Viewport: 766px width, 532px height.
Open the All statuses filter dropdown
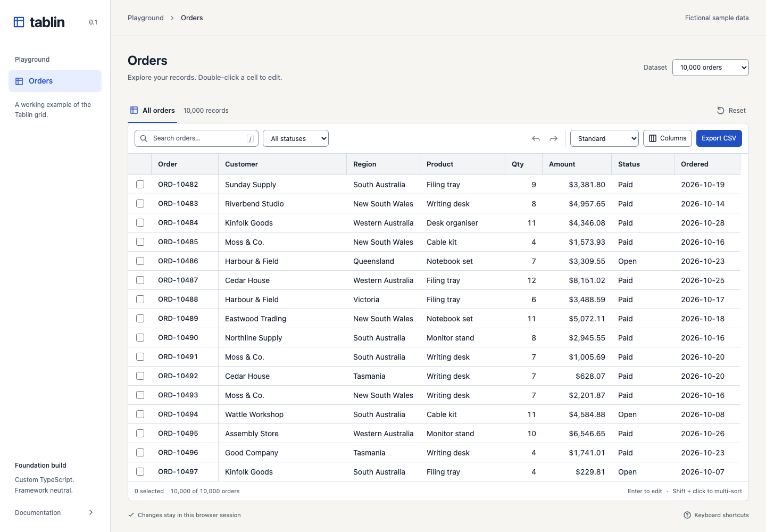pyautogui.click(x=296, y=138)
